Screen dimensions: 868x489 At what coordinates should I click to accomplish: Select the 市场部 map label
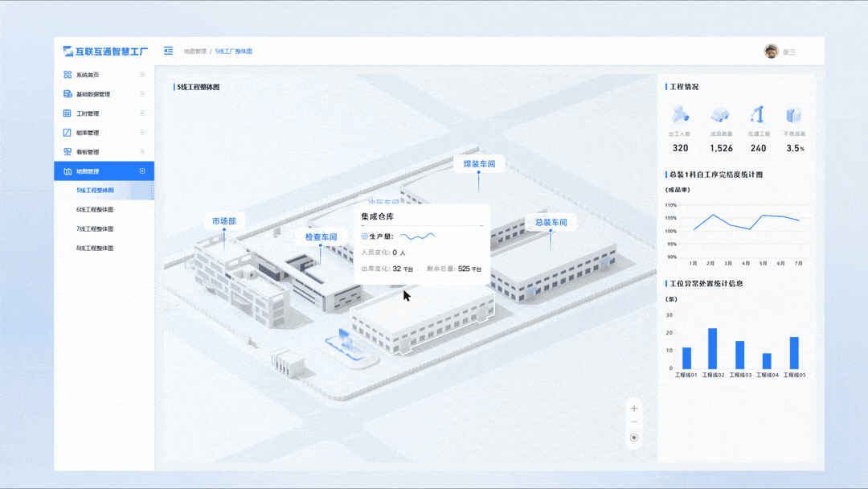(224, 221)
